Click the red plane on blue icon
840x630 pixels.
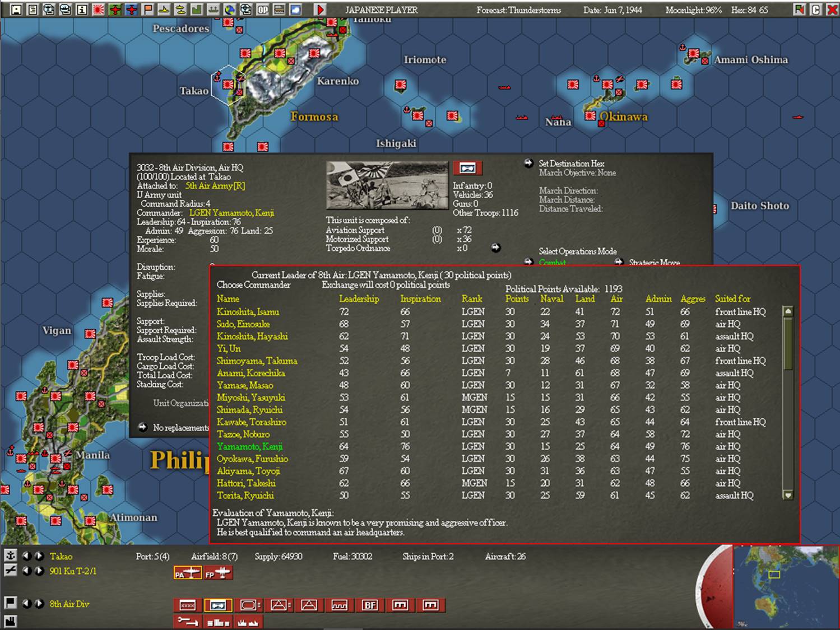tap(132, 10)
